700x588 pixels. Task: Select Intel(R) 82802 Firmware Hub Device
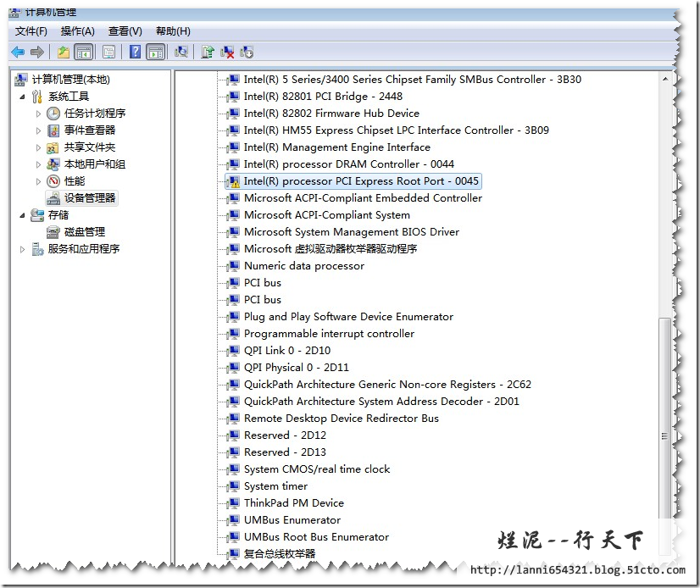(x=331, y=114)
